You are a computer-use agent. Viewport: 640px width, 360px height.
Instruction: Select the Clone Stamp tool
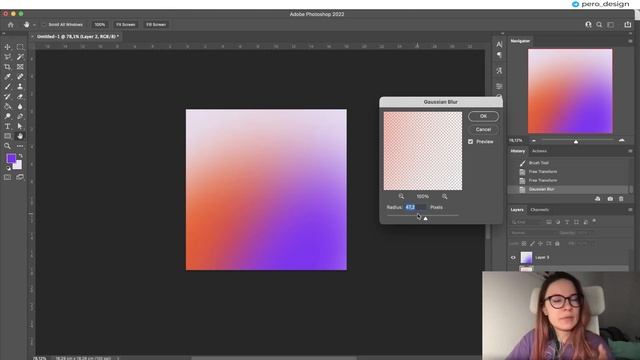point(20,87)
